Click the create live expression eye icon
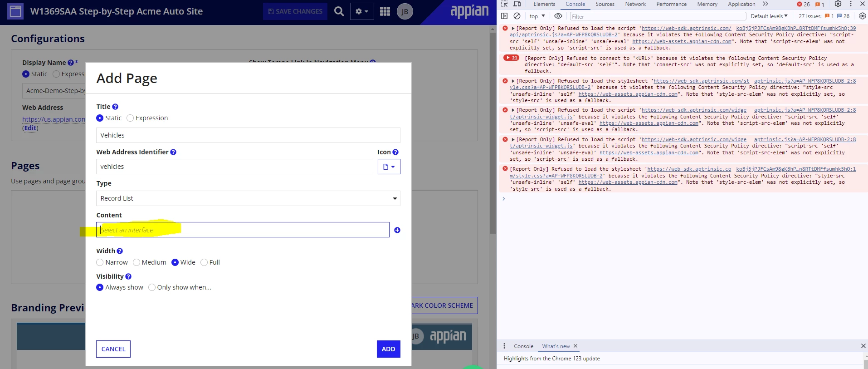The width and height of the screenshot is (868, 369). click(558, 16)
